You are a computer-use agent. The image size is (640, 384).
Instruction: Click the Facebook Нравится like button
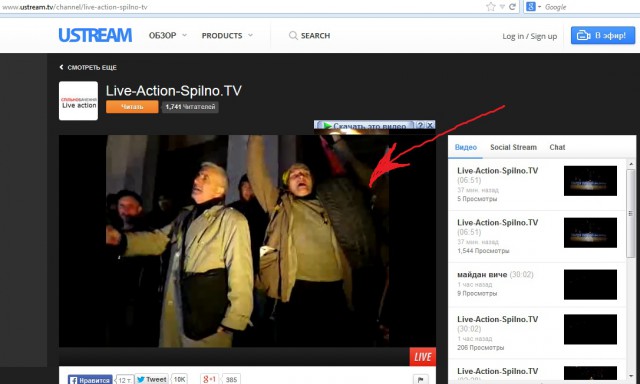coord(90,380)
